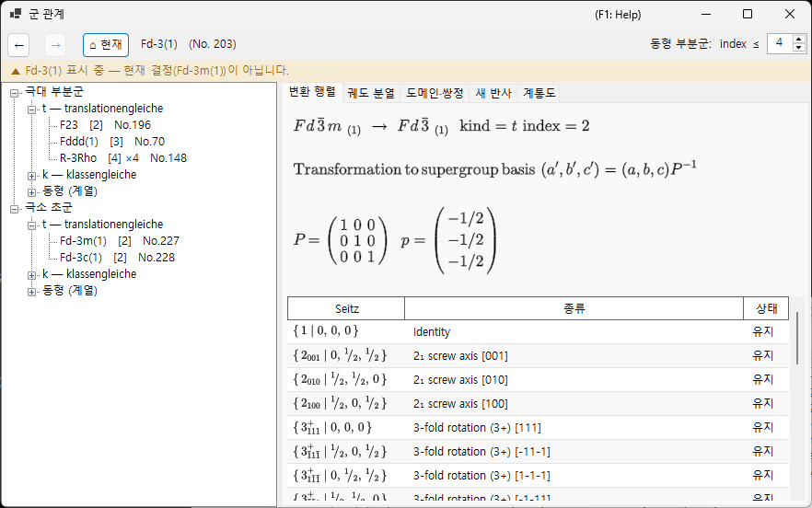
Task: Switch to the 궤도 분열 tab
Action: click(371, 93)
